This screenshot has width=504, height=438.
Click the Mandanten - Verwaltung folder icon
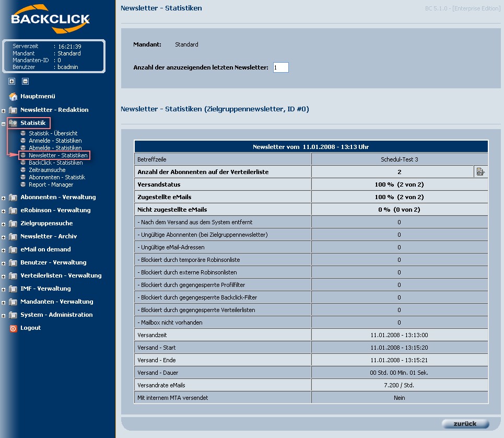point(13,302)
